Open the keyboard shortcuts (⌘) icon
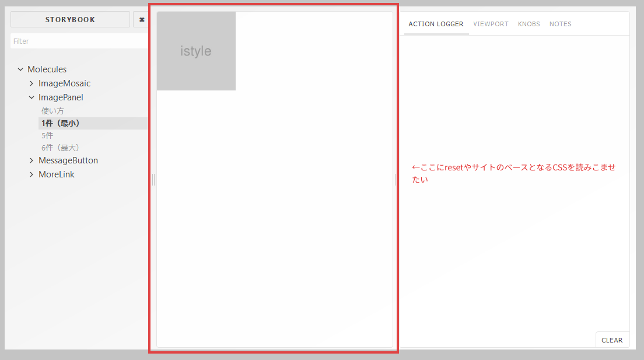 click(141, 19)
